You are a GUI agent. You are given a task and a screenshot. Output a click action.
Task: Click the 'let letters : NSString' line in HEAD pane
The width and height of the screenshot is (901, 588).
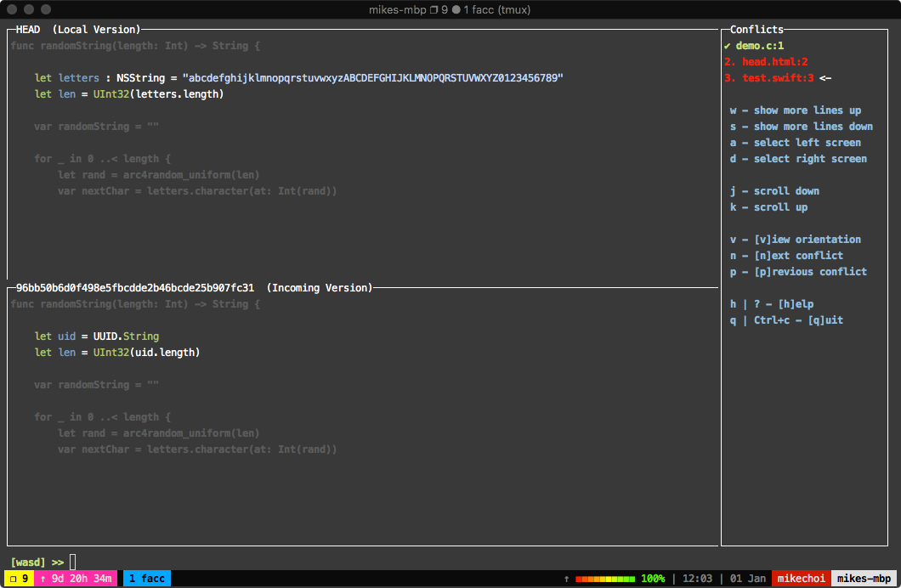(299, 77)
